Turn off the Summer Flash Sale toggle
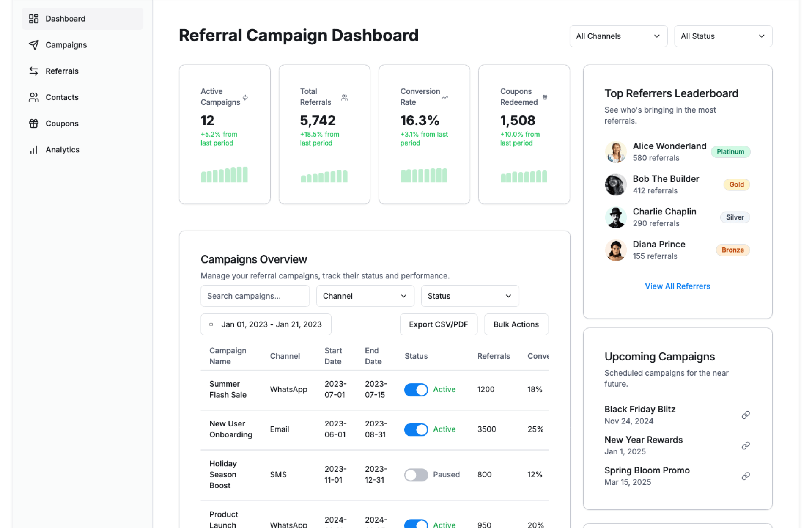Screen dimensions: 812x528 pyautogui.click(x=416, y=390)
